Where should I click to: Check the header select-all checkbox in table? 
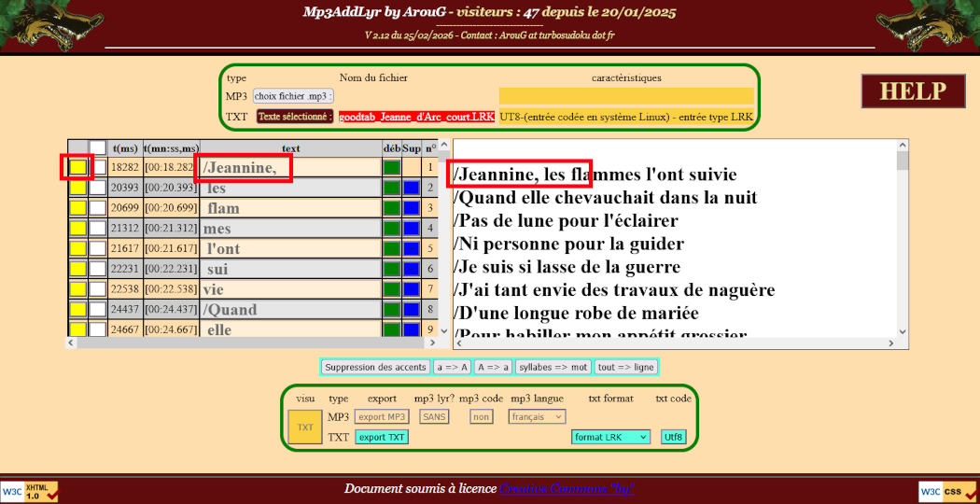tap(98, 148)
